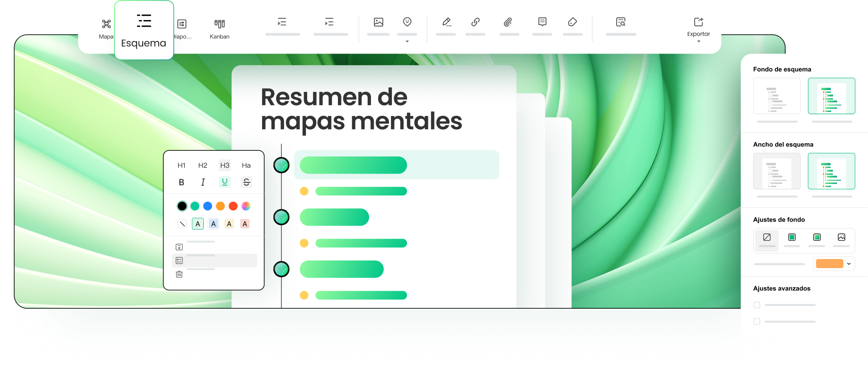Pick the red text color swatch
This screenshot has width=868, height=372.
pos(233,206)
